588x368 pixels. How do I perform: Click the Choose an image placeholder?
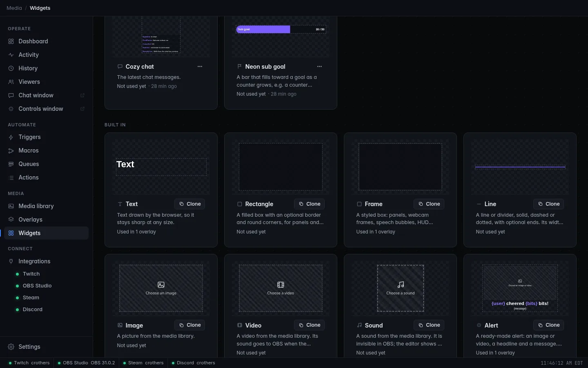tap(161, 288)
